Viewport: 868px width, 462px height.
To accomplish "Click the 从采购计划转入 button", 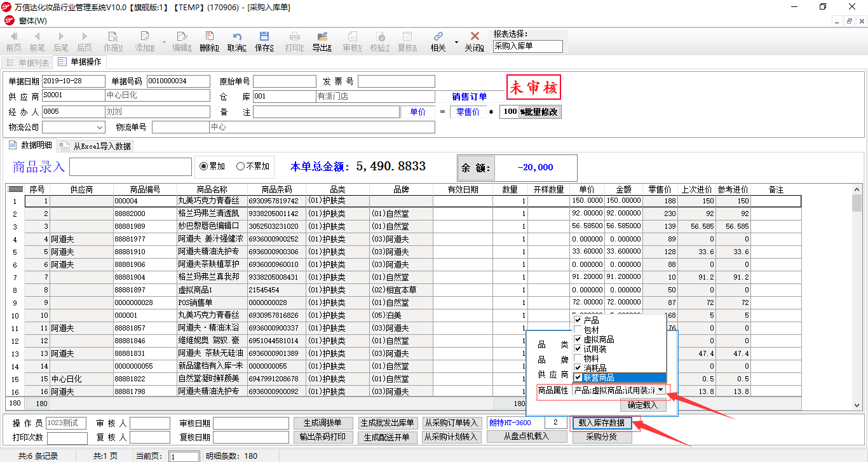I will (451, 437).
